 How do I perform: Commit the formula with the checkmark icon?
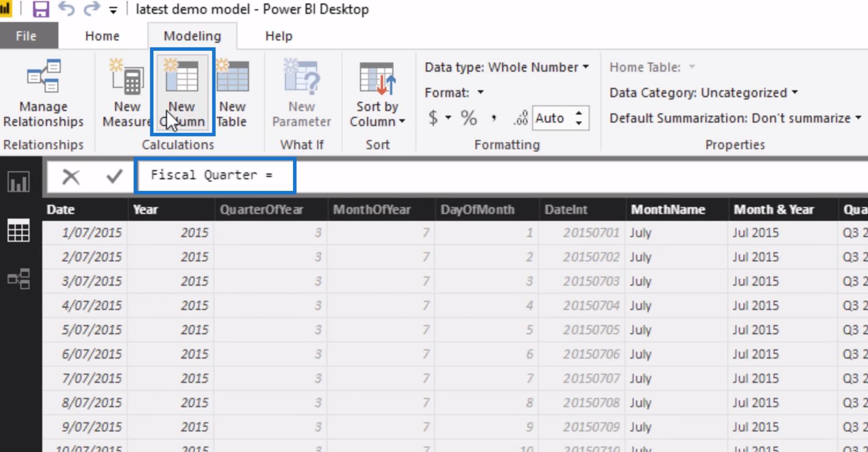point(114,177)
